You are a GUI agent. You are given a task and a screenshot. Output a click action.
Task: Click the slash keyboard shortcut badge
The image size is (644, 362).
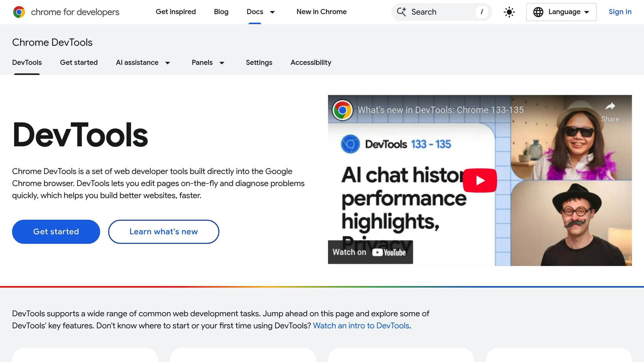click(482, 12)
